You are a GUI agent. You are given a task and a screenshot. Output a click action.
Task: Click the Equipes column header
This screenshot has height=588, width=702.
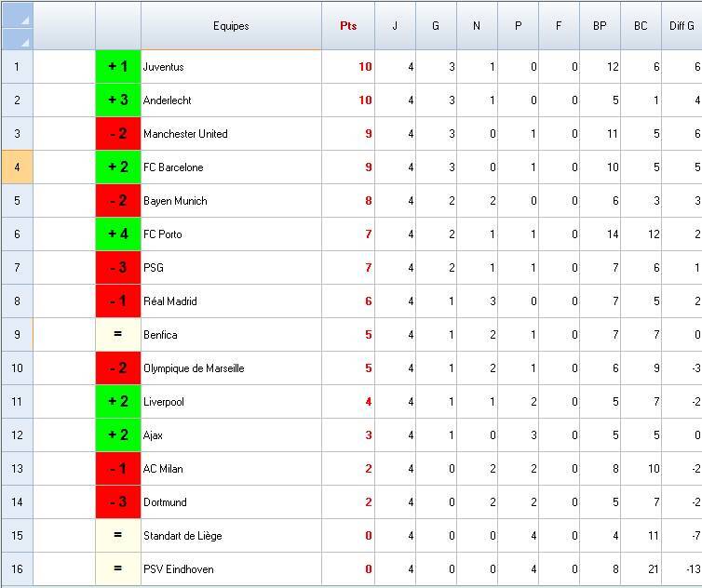[x=231, y=26]
